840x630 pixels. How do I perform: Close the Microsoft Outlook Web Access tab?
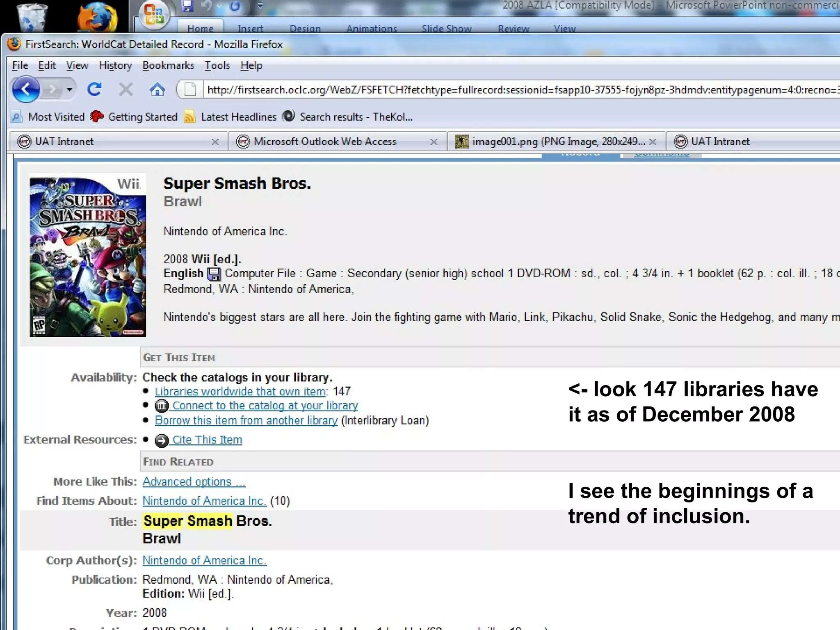point(434,142)
